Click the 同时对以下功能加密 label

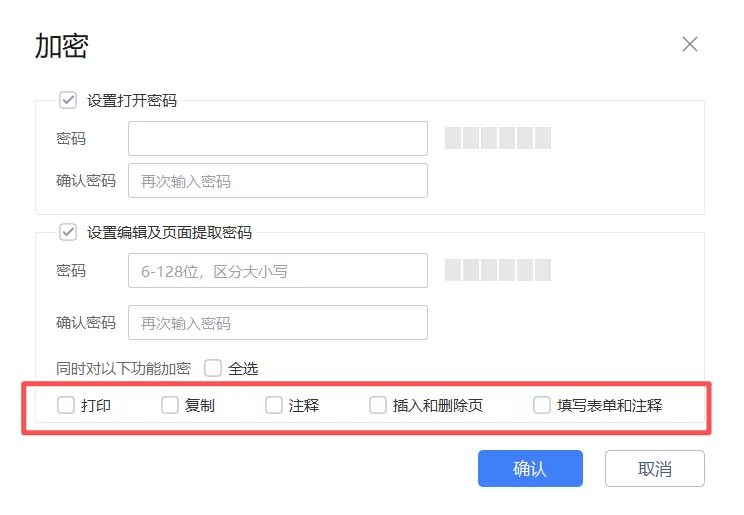pos(123,368)
